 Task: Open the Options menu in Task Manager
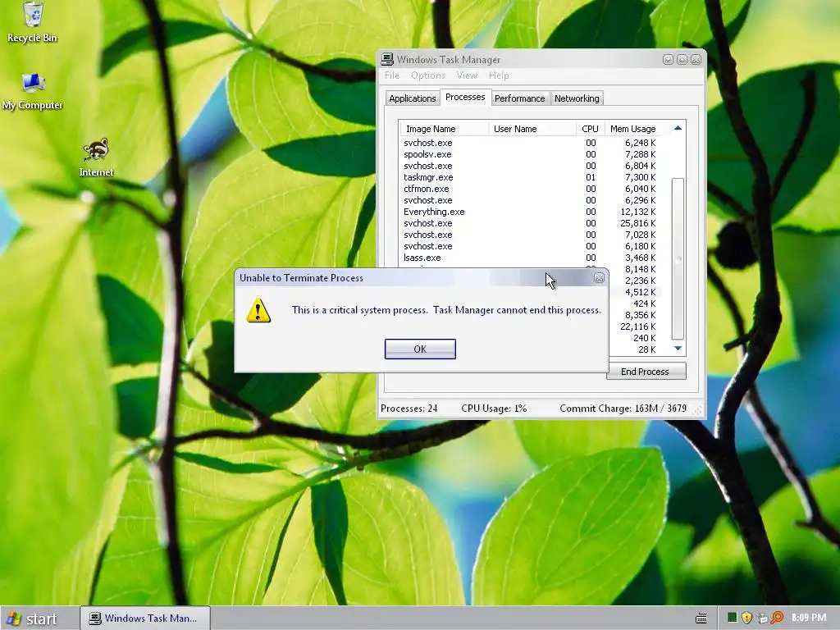click(428, 75)
